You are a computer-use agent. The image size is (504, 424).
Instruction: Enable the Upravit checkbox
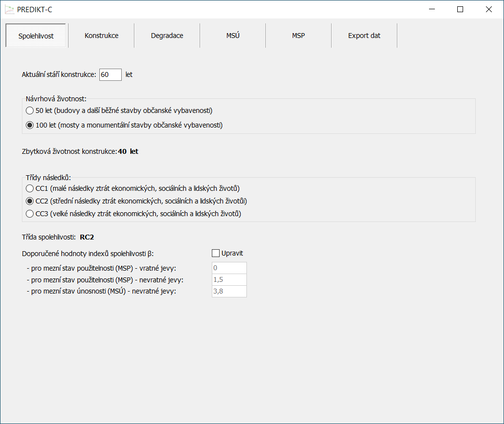[227, 253]
